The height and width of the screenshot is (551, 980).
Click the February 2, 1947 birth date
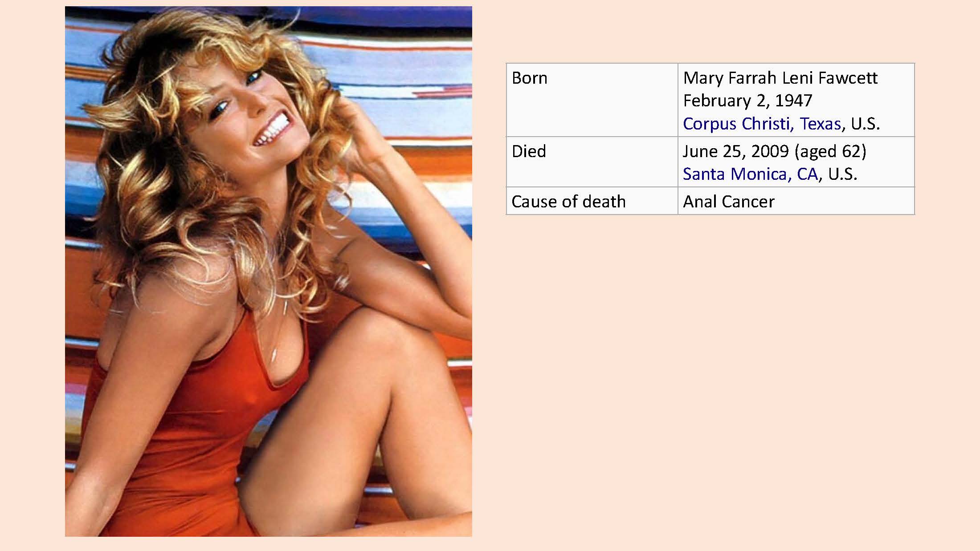coord(747,101)
